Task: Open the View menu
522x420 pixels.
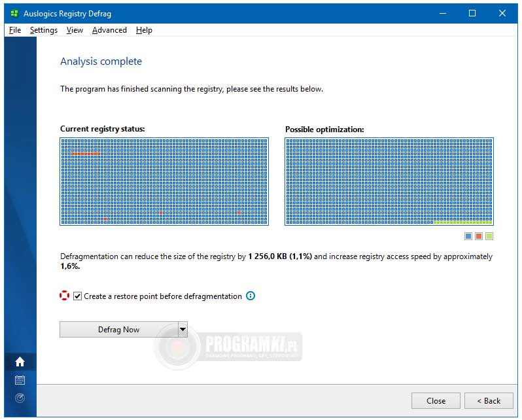Action: (75, 30)
